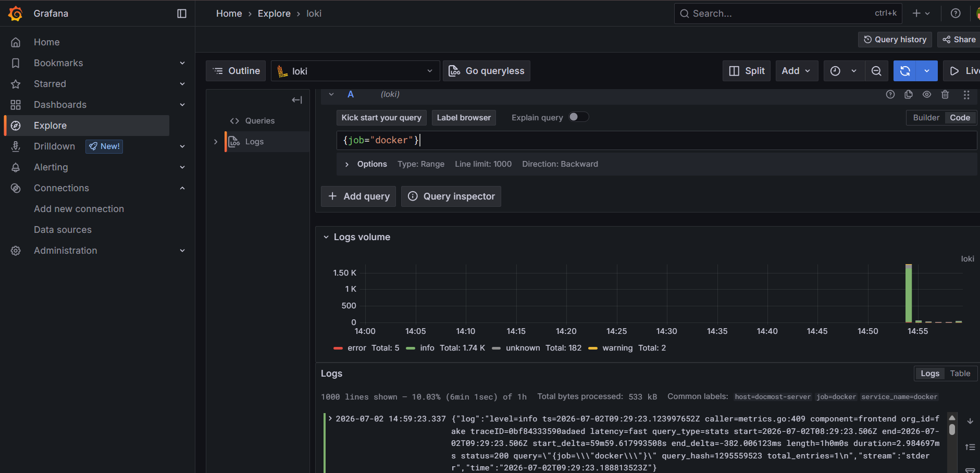
Task: Open the loki data source picker
Action: (355, 71)
